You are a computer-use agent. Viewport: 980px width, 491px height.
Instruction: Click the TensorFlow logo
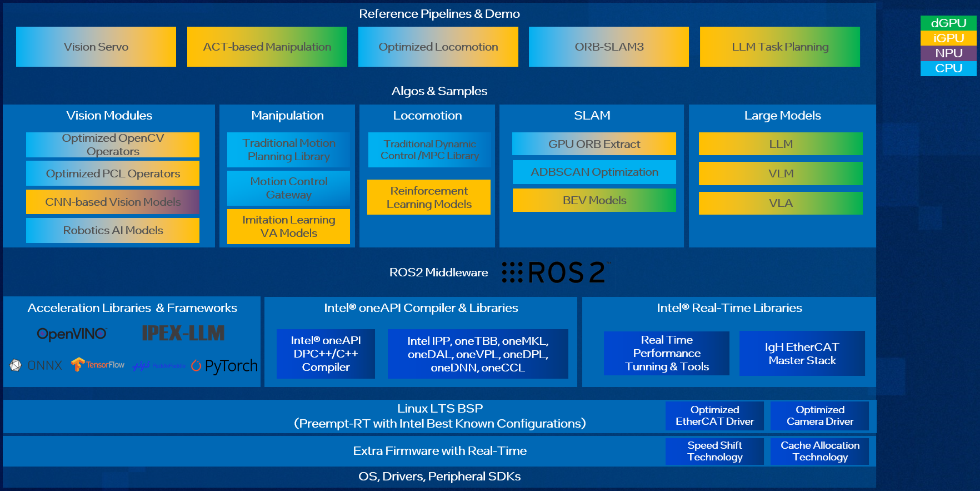click(98, 365)
